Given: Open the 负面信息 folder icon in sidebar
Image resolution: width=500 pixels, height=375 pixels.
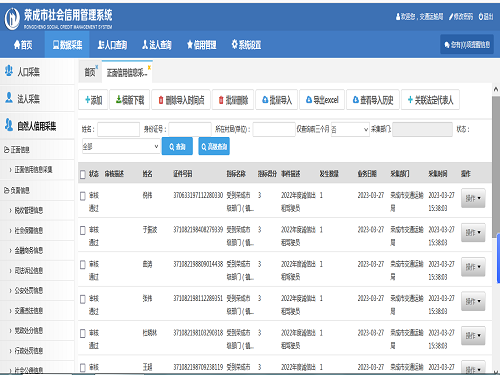Looking at the screenshot, I should (6, 190).
